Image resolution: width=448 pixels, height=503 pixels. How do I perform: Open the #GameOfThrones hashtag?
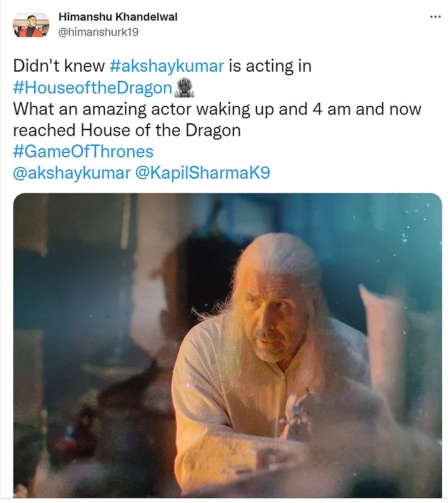[x=83, y=151]
